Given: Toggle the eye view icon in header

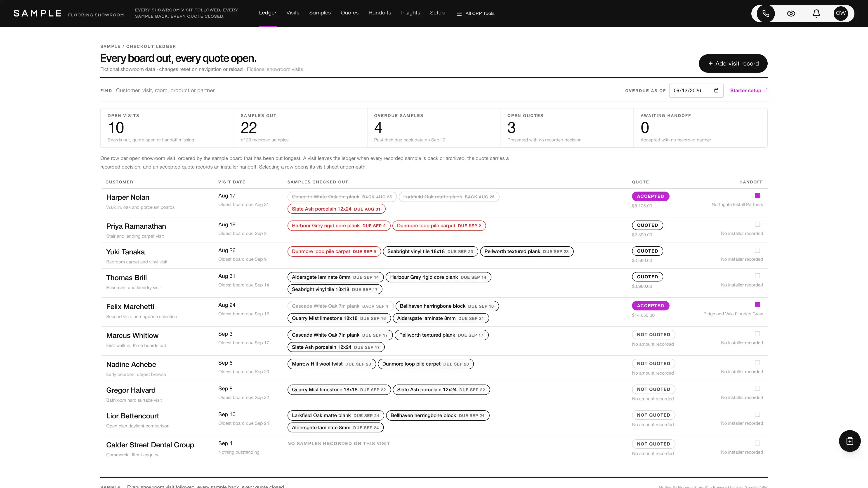Looking at the screenshot, I should pos(791,14).
